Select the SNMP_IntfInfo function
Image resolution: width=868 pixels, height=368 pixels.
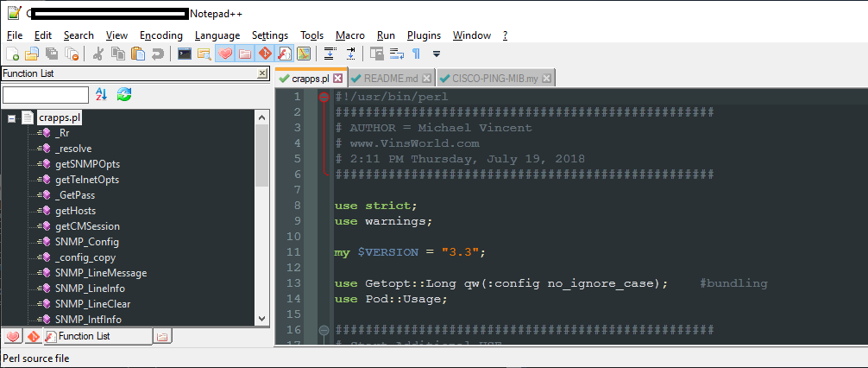click(88, 320)
